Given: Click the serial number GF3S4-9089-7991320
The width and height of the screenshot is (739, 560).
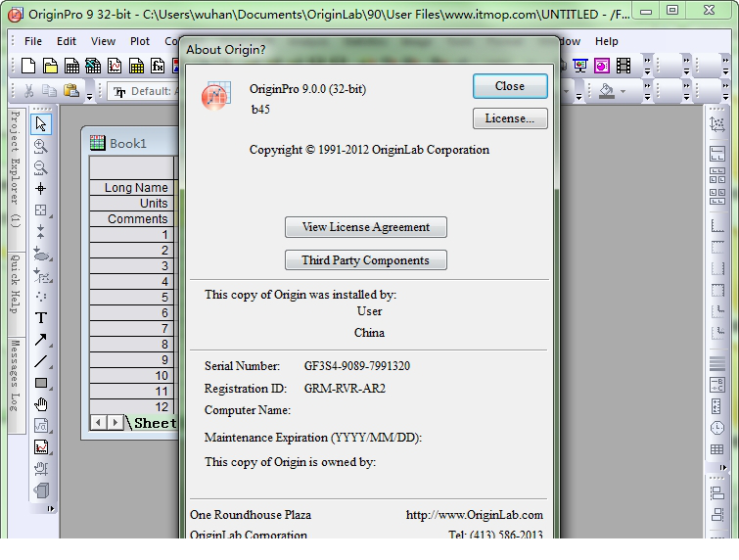Looking at the screenshot, I should [357, 366].
